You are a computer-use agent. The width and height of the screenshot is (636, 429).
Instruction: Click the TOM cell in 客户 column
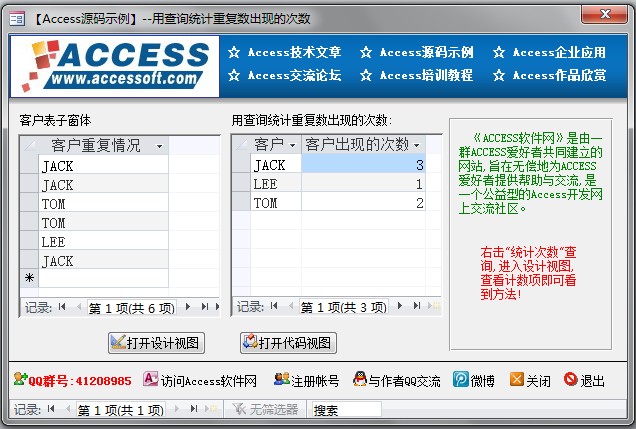(x=276, y=202)
